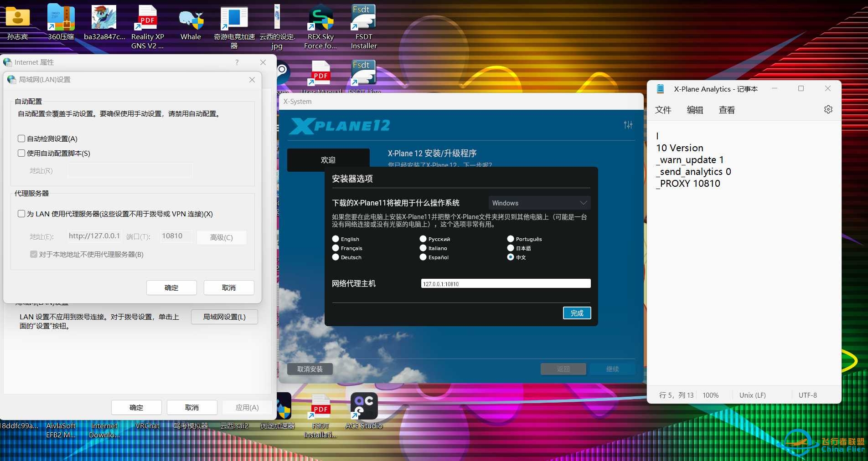Click 取消安装 button in X-Plane installer
This screenshot has height=461, width=868.
pos(310,369)
